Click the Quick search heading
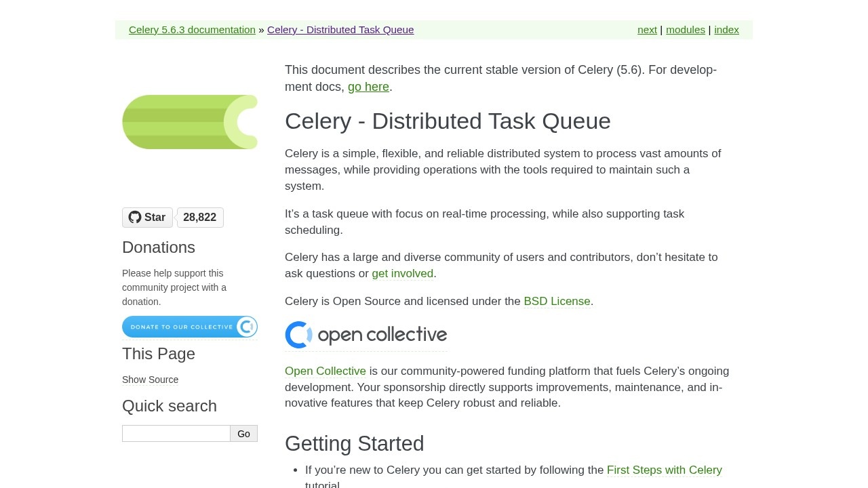This screenshot has width=868, height=488. tap(170, 406)
